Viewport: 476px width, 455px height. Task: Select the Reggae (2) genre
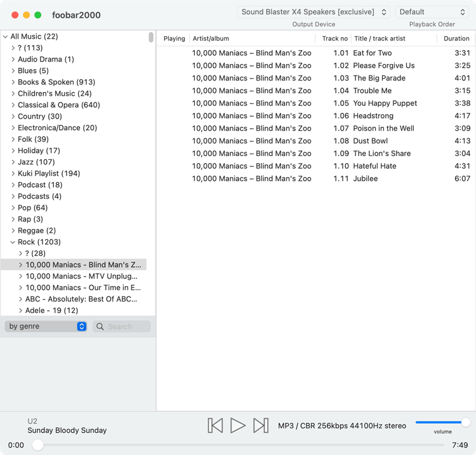(37, 231)
